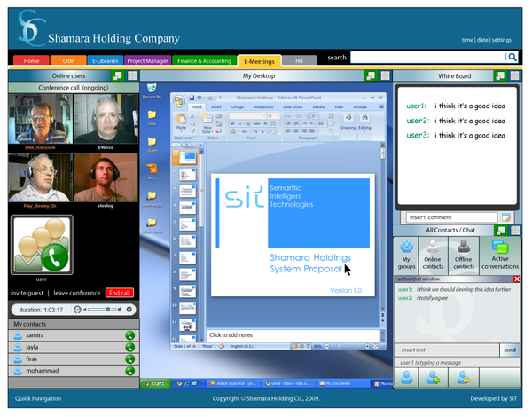The width and height of the screenshot is (532, 417).
Task: Detach the All Contacts / Chat panel
Action: click(x=501, y=230)
